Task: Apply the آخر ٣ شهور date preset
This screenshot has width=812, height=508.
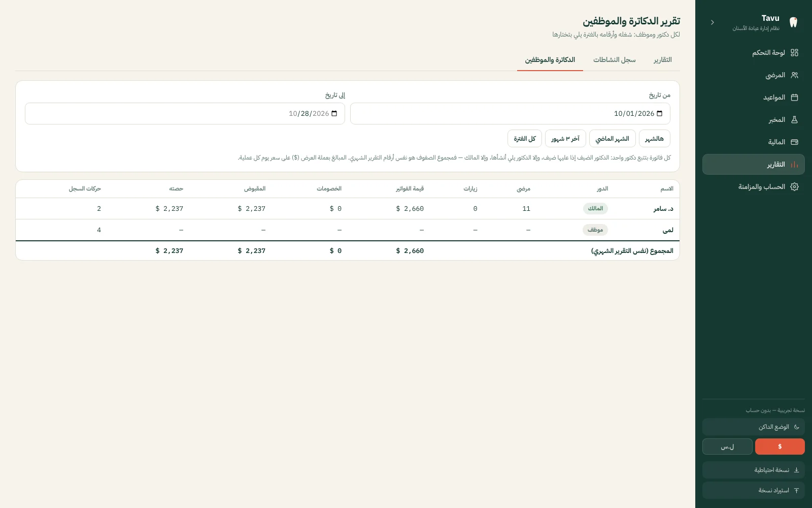Action: tap(565, 139)
